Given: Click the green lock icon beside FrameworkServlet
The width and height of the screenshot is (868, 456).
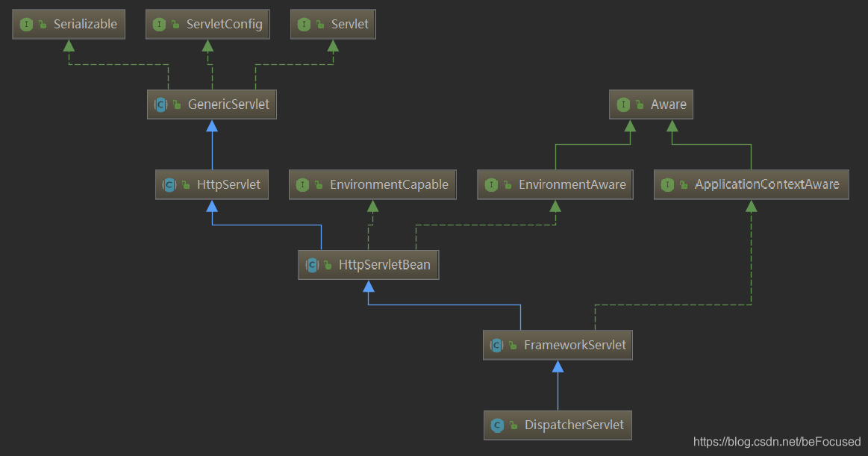Looking at the screenshot, I should point(513,346).
